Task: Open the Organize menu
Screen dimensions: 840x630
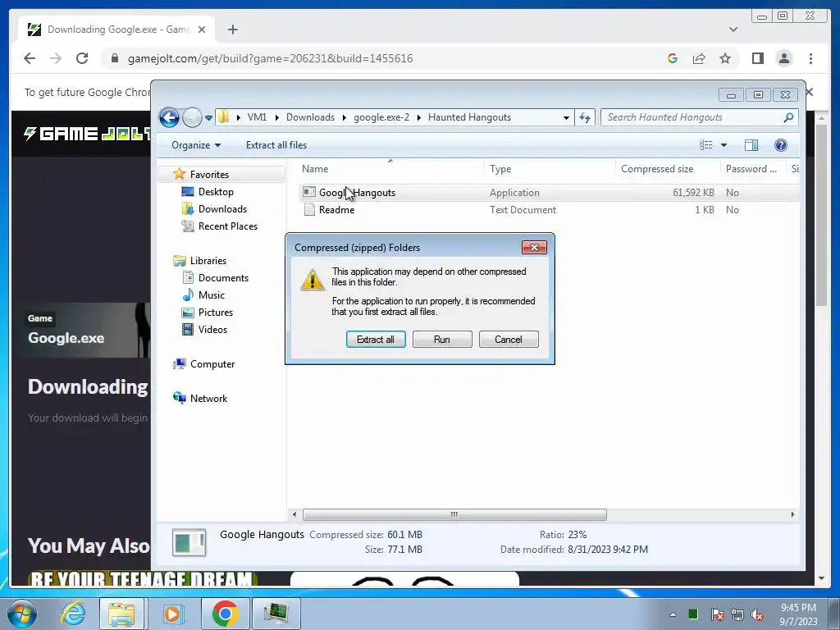Action: pos(196,145)
